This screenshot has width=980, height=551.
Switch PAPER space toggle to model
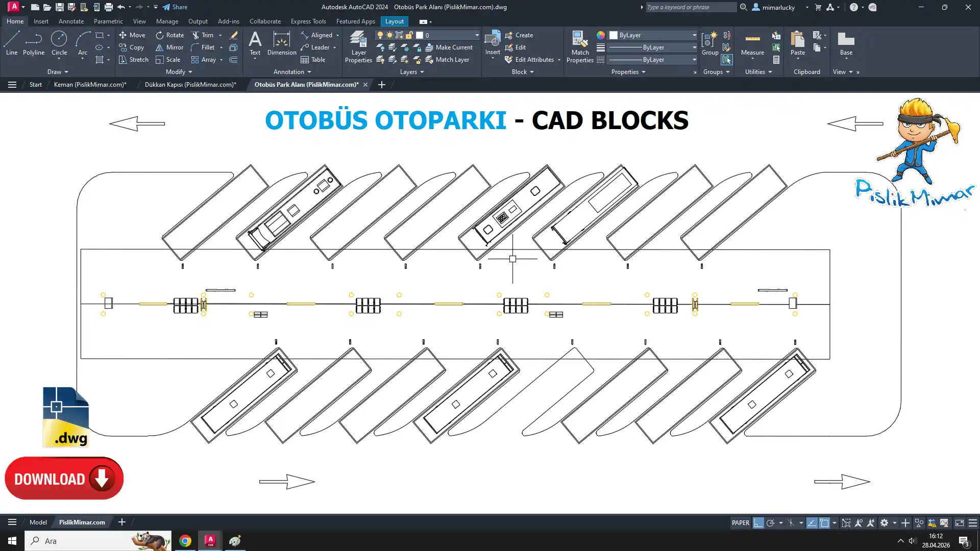point(740,523)
